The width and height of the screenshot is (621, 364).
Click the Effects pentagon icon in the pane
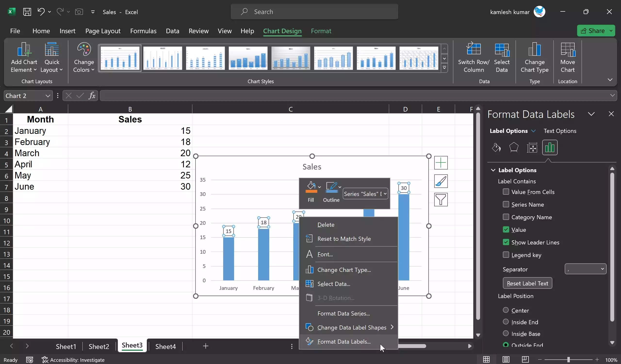514,147
